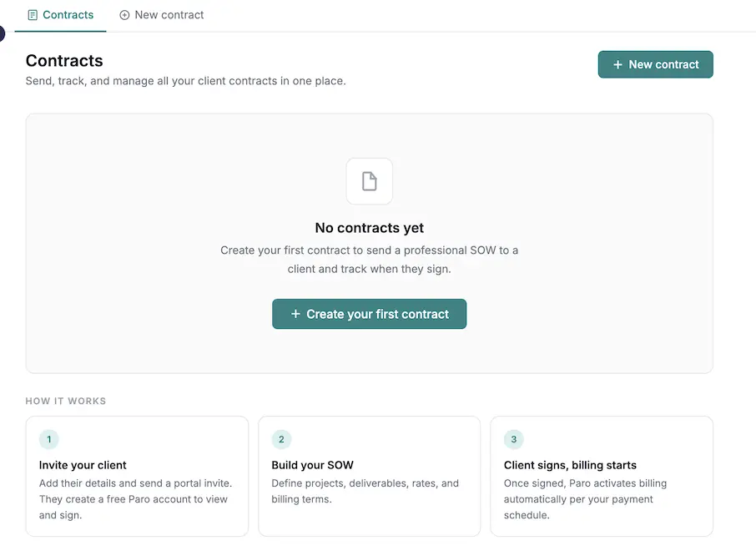Click the HOW IT WORKS section label

[65, 401]
